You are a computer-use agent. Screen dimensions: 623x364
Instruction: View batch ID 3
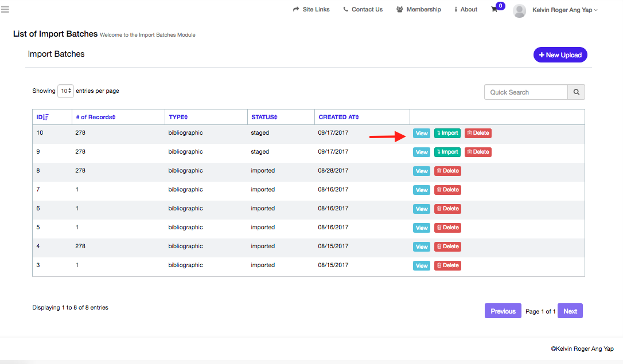[x=421, y=266]
